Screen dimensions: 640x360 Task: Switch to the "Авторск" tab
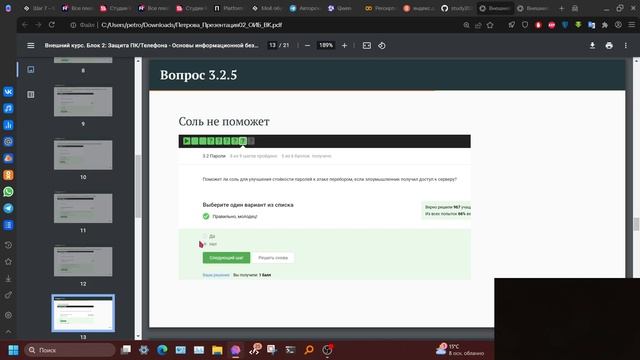click(304, 8)
